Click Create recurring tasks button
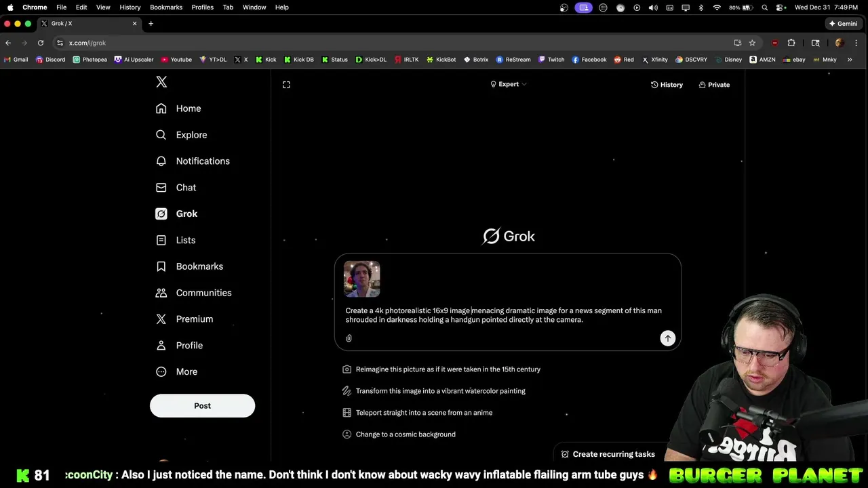The image size is (868, 488). (608, 454)
